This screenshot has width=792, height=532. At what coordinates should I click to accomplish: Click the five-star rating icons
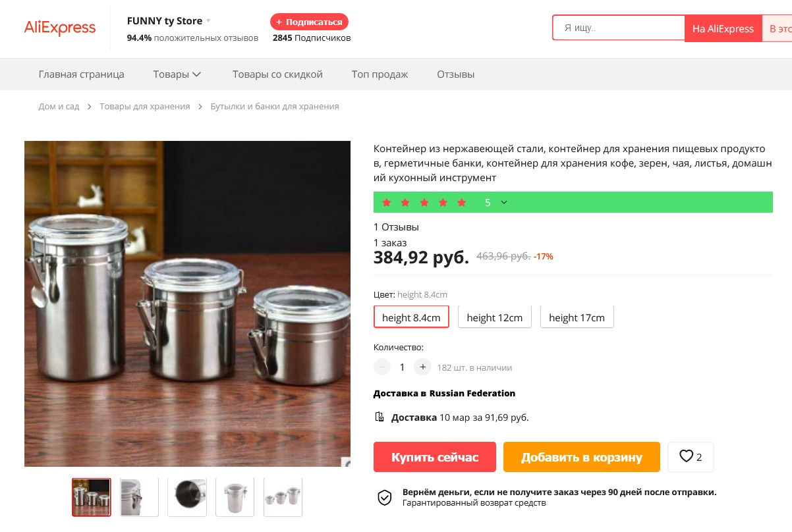pyautogui.click(x=424, y=202)
